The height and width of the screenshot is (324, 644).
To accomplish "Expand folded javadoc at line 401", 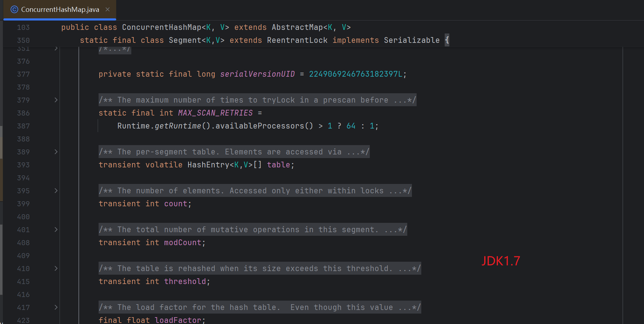I will tap(56, 230).
